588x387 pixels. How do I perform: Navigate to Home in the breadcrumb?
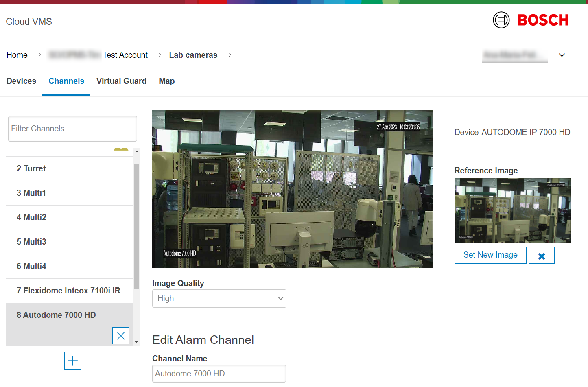pos(17,55)
